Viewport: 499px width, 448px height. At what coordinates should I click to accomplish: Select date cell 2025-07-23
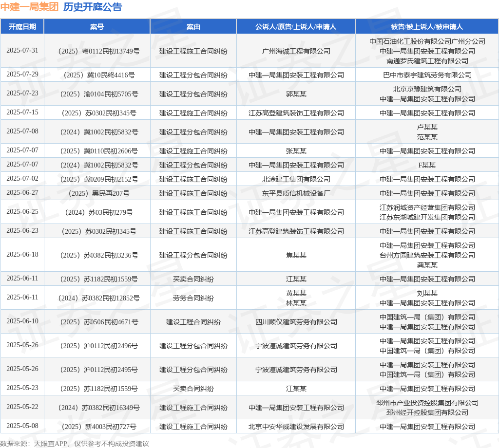[22, 93]
